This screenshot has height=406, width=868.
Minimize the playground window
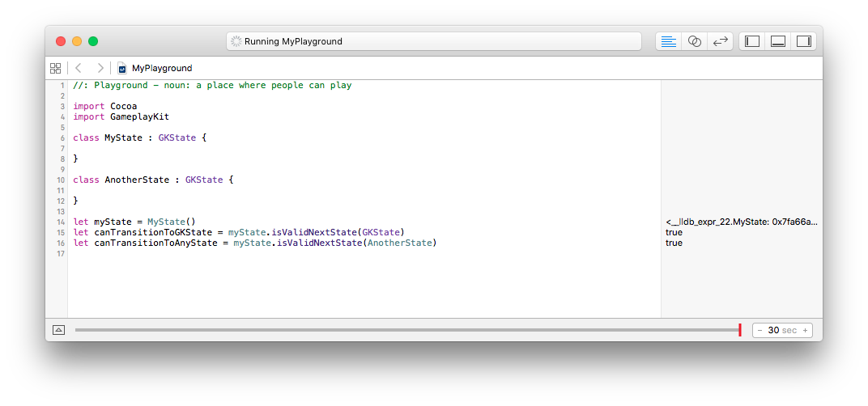[x=77, y=41]
